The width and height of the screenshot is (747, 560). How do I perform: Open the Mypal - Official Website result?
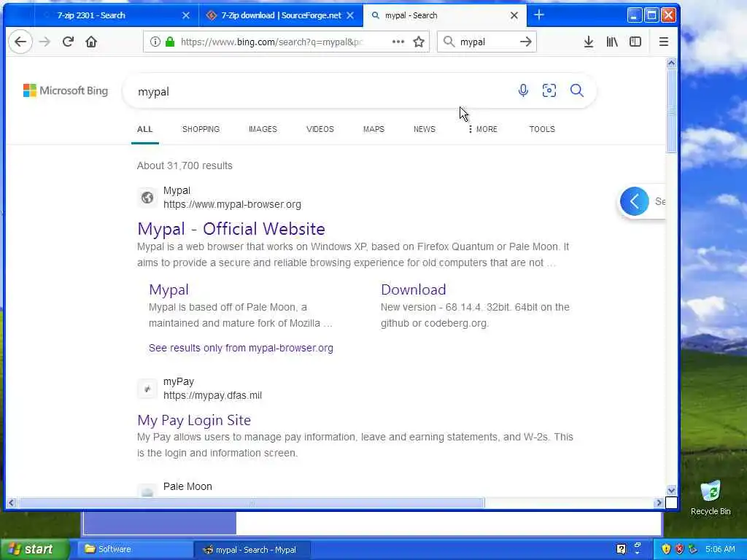coord(231,228)
